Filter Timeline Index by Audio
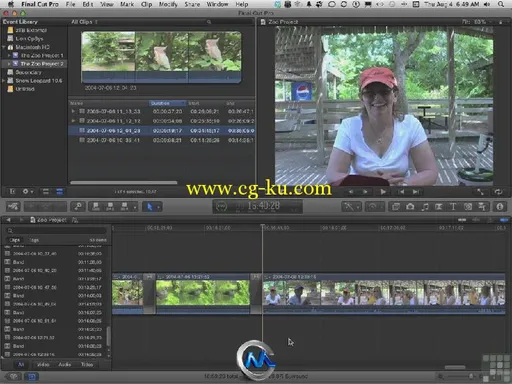 point(65,364)
